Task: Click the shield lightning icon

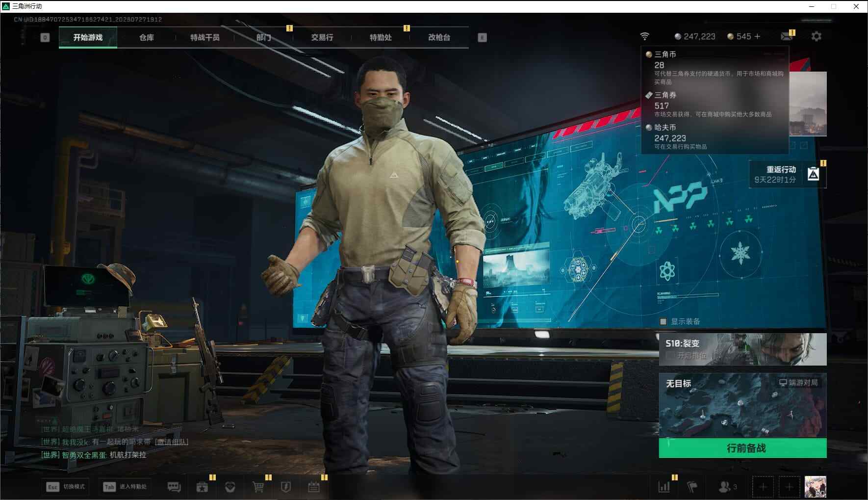Action: pyautogui.click(x=286, y=487)
